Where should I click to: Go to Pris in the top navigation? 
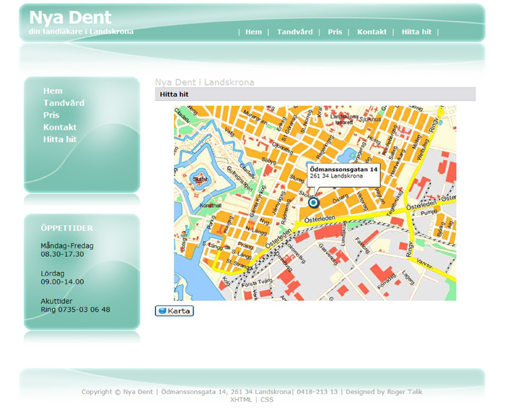point(335,32)
